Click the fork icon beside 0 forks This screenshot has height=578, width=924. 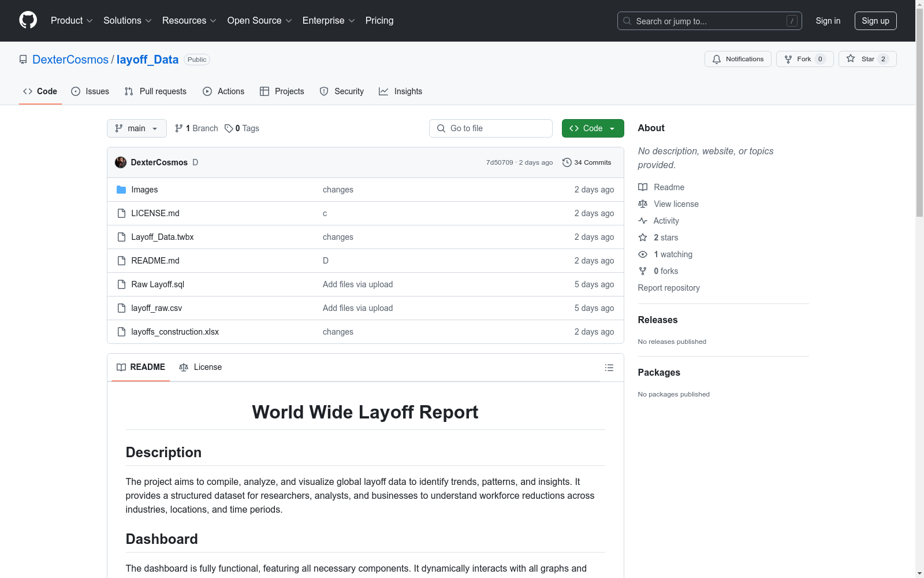[x=643, y=271]
